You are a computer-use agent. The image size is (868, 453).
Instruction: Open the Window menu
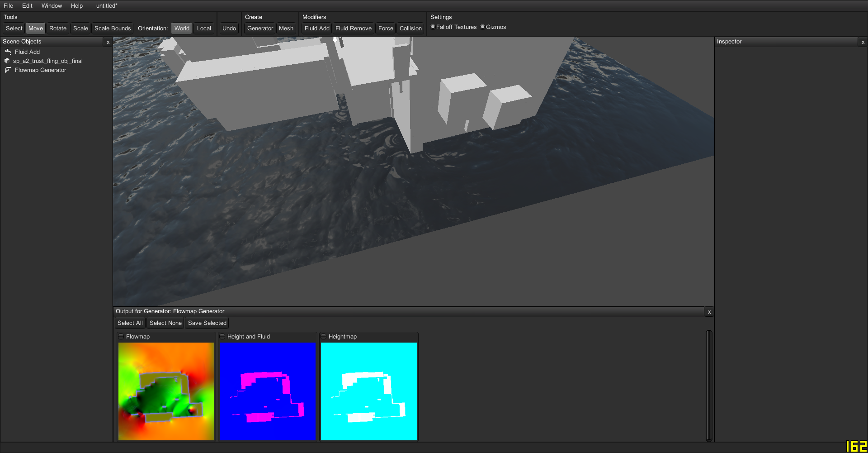(52, 6)
